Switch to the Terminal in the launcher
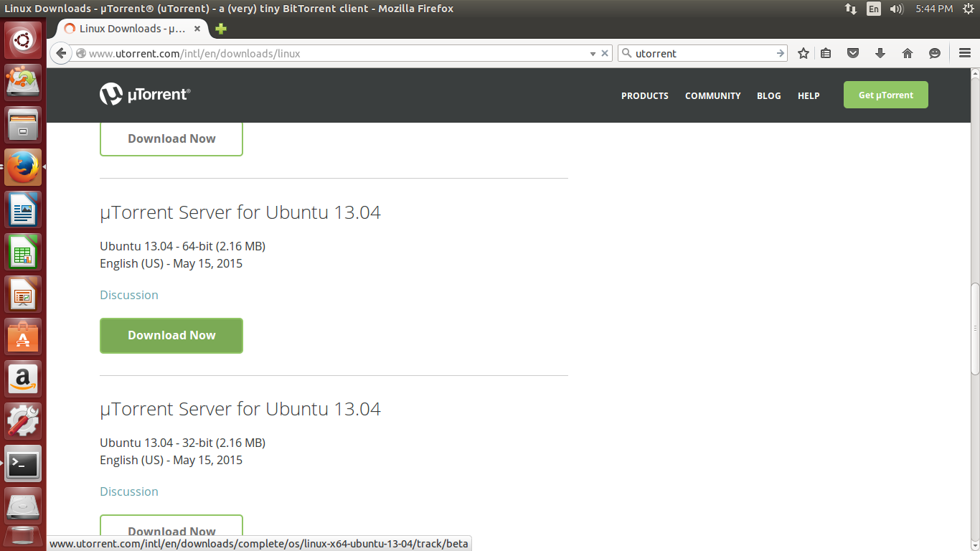Viewport: 980px width, 551px height. (x=23, y=463)
